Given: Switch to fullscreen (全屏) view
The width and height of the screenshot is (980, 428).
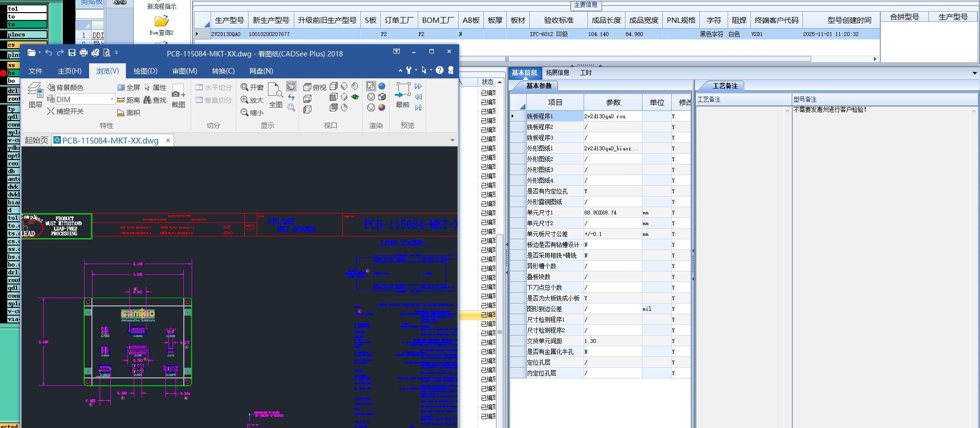Looking at the screenshot, I should pyautogui.click(x=128, y=88).
